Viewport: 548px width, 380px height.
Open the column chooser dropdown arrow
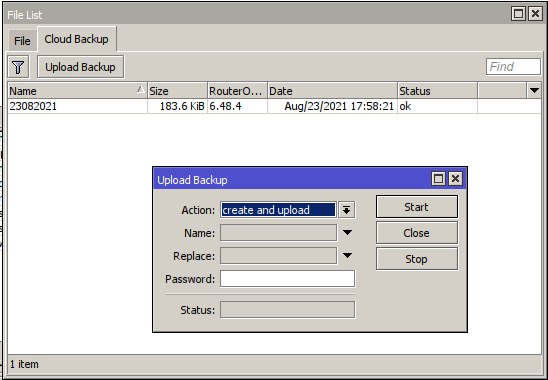(534, 91)
